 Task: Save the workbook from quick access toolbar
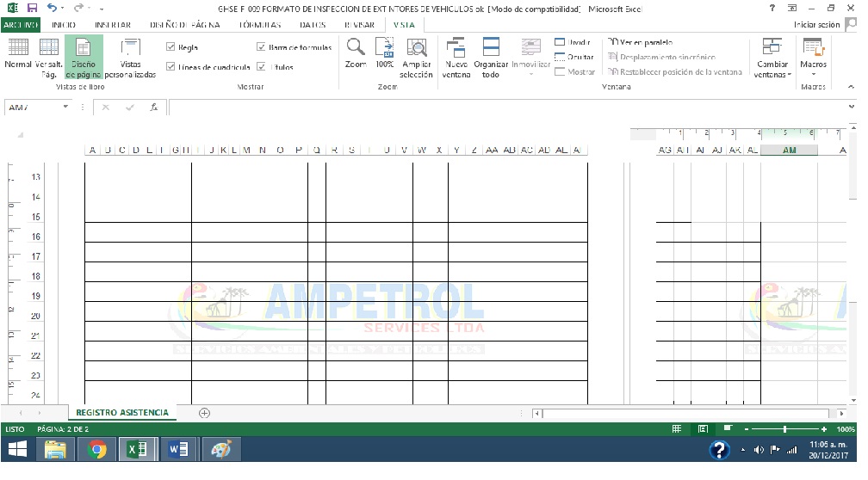32,9
